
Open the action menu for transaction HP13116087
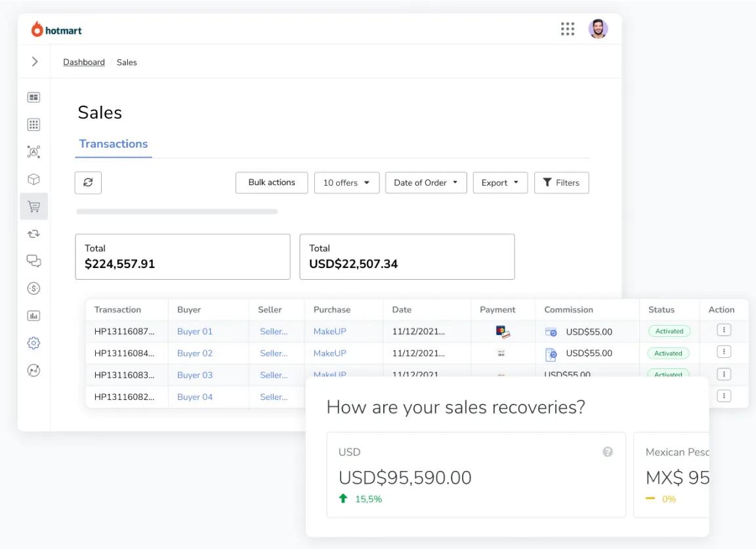click(x=724, y=329)
